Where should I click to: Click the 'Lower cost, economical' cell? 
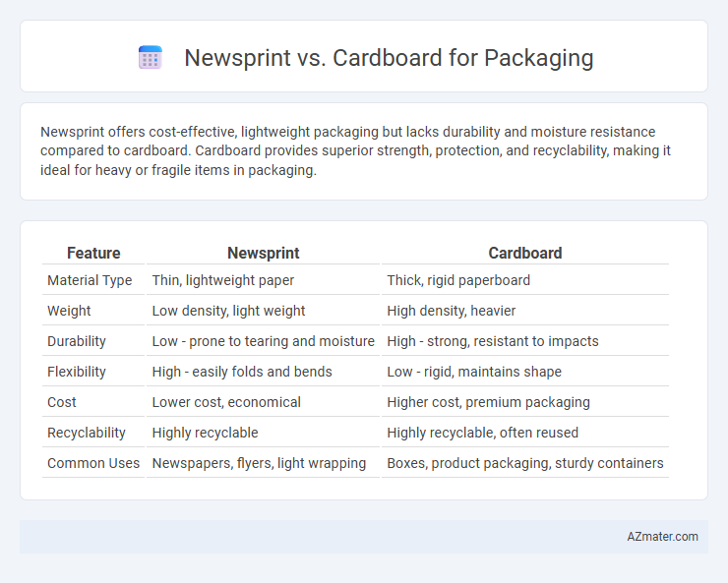tap(264, 402)
